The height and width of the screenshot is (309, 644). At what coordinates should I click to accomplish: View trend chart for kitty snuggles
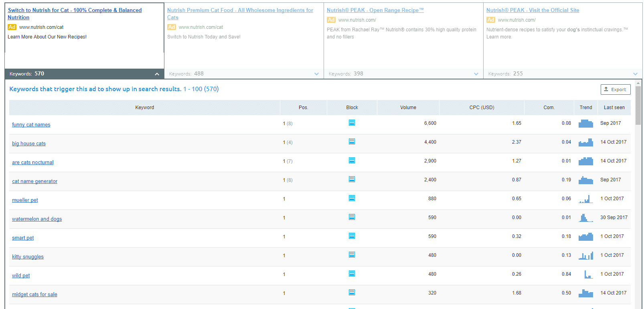[586, 256]
